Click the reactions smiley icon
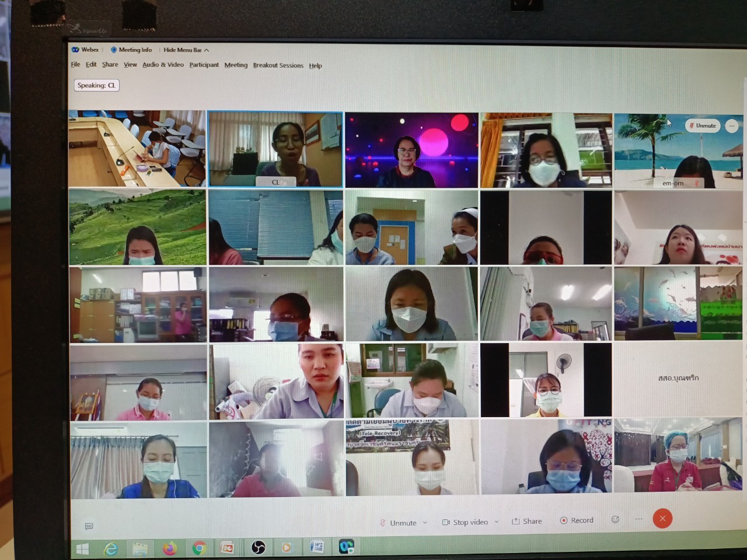The height and width of the screenshot is (560, 747). point(615,520)
